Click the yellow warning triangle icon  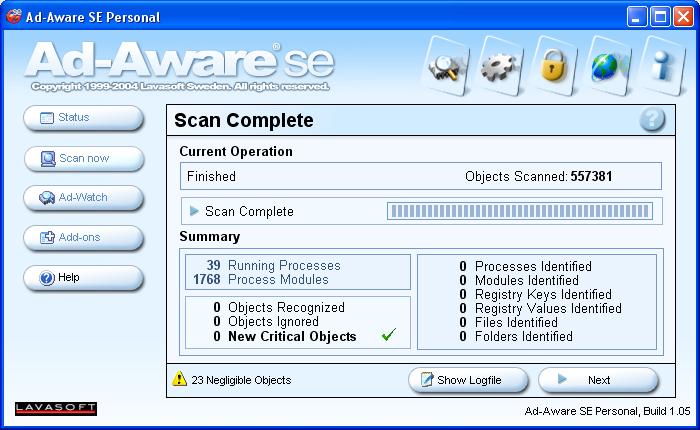click(x=179, y=379)
